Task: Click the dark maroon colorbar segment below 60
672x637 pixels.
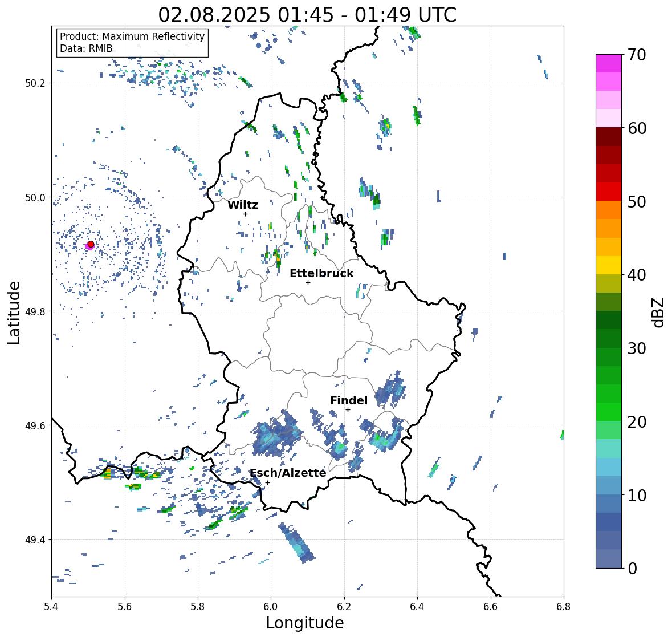Action: click(x=609, y=137)
